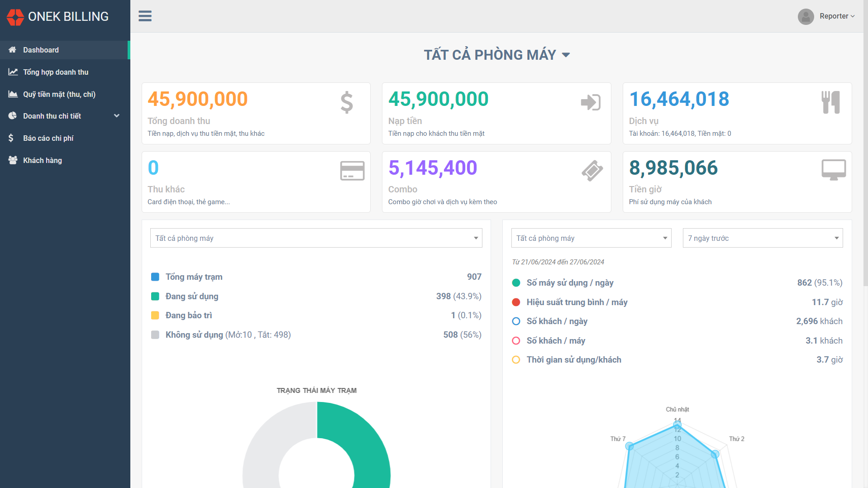Click the monitor icon on Tiền giờ card
The image size is (868, 488).
click(834, 170)
